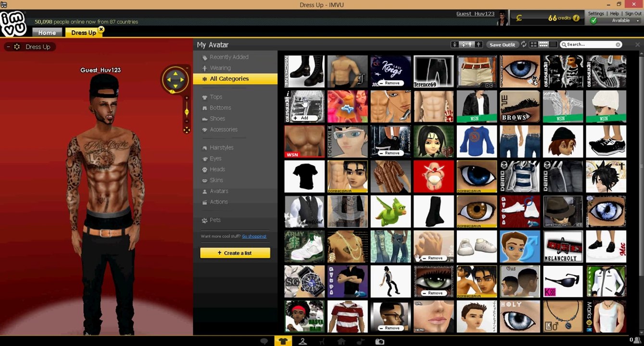Screen dimensions: 644x346
Task: Click the IMVU logo
Action: click(x=13, y=24)
